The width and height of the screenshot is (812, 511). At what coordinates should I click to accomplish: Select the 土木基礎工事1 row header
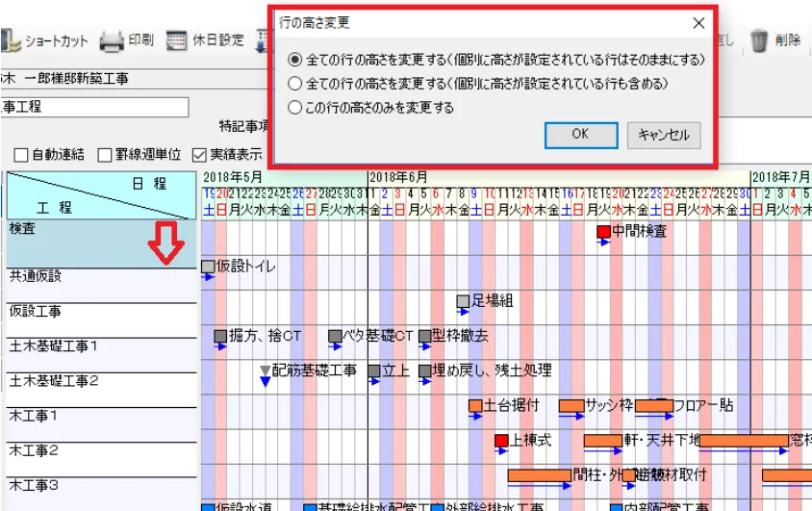coord(102,355)
